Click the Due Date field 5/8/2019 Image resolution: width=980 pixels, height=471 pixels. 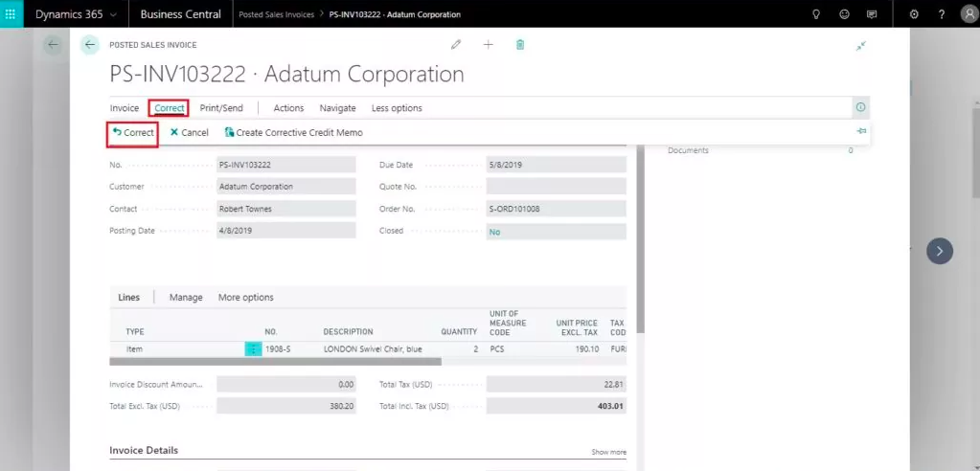(557, 165)
